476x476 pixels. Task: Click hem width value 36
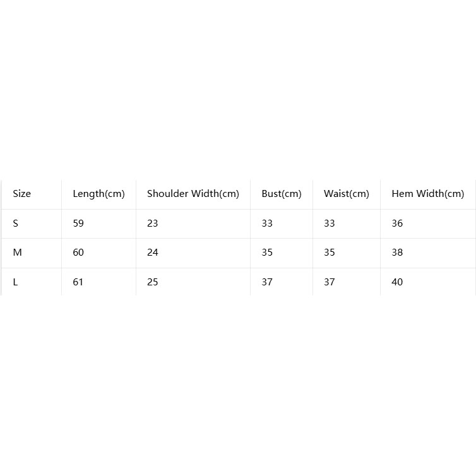point(397,223)
